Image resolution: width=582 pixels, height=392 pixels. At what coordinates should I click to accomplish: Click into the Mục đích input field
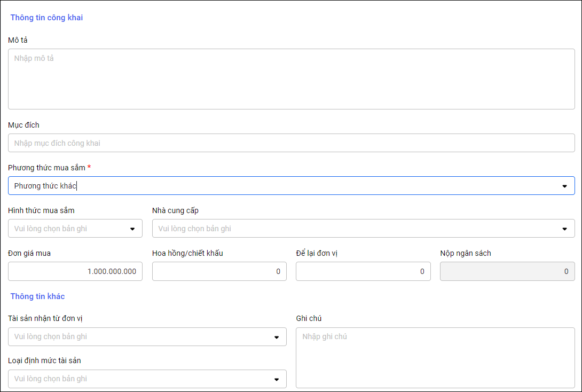click(291, 143)
